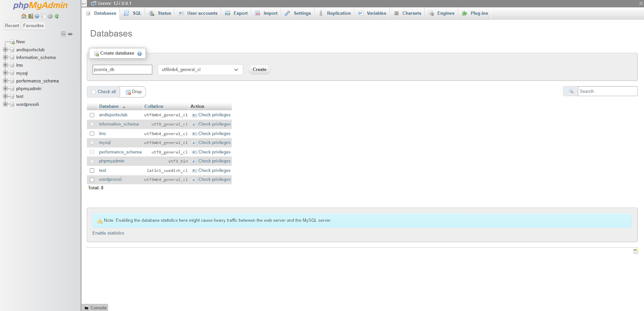
Task: Switch to the SQL tab
Action: coord(132,13)
